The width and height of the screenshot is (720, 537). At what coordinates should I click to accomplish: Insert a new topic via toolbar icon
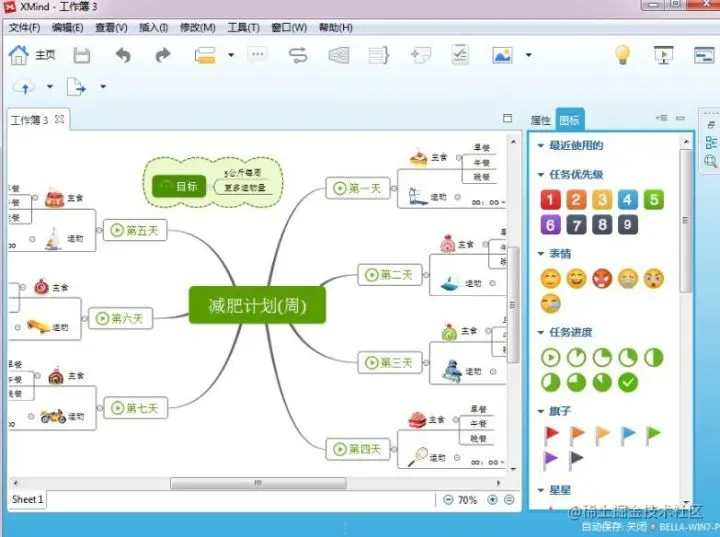pyautogui.click(x=205, y=56)
